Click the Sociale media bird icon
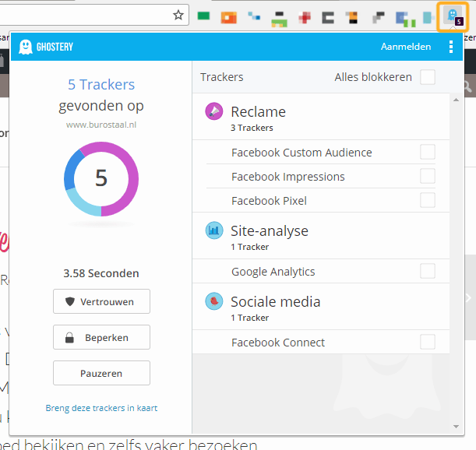This screenshot has height=450, width=476. (214, 301)
